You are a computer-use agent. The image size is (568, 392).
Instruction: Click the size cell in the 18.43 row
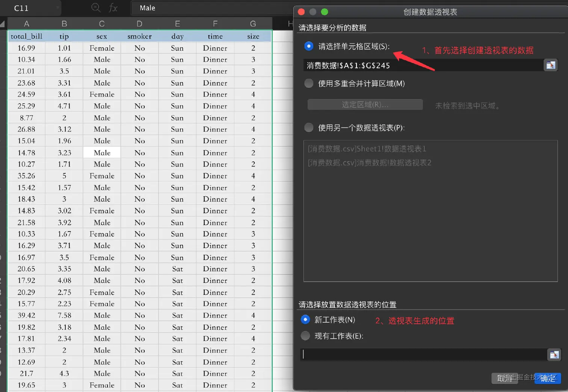click(253, 199)
